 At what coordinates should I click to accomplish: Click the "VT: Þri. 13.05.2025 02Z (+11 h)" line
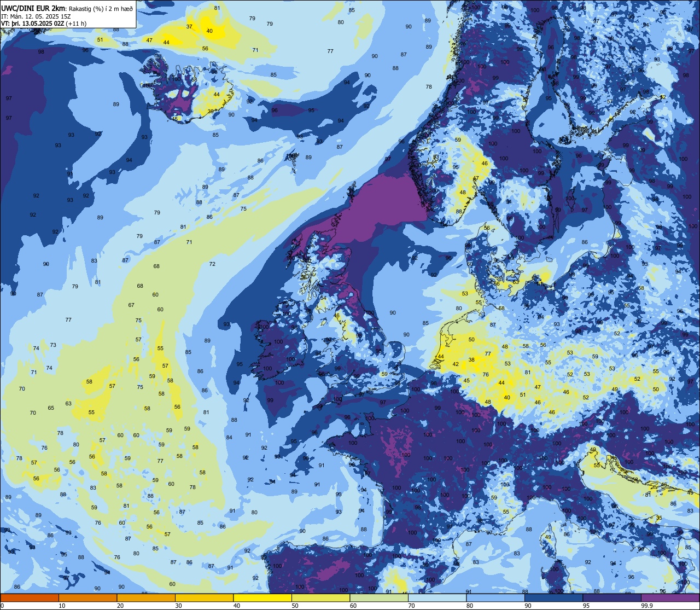(x=44, y=24)
